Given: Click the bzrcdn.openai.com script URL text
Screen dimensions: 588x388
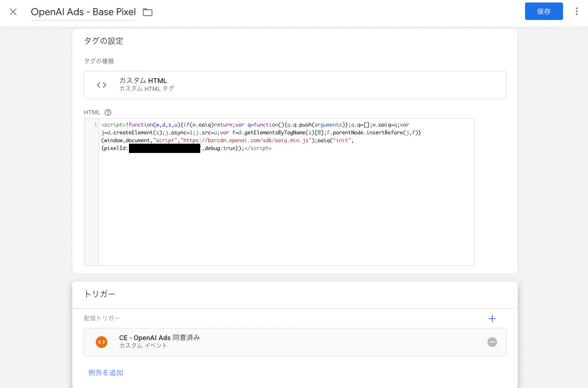Looking at the screenshot, I should tap(246, 141).
